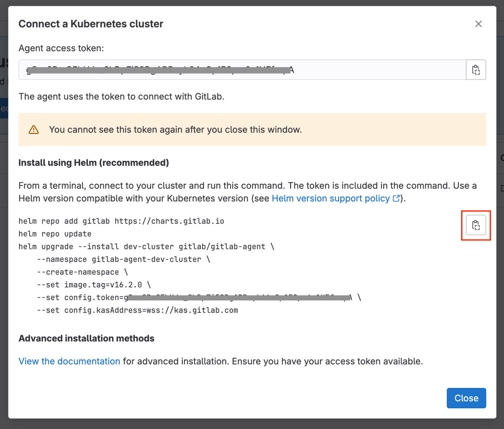The height and width of the screenshot is (429, 504).
Task: Open the View the documentation link
Action: point(69,361)
